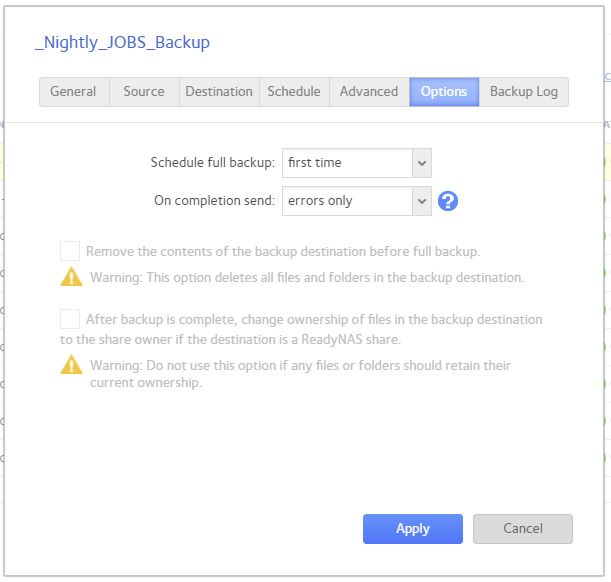Select the Schedule tab
The width and height of the screenshot is (611, 582).
tap(294, 92)
